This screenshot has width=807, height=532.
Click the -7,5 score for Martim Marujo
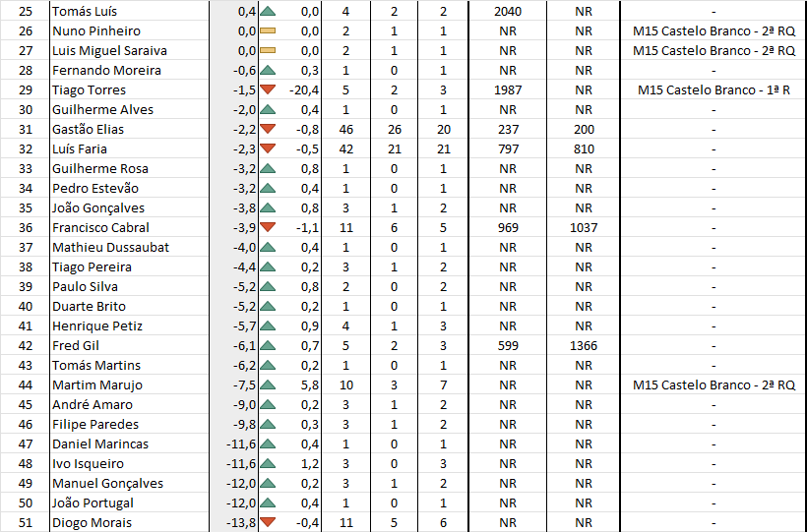pyautogui.click(x=244, y=385)
